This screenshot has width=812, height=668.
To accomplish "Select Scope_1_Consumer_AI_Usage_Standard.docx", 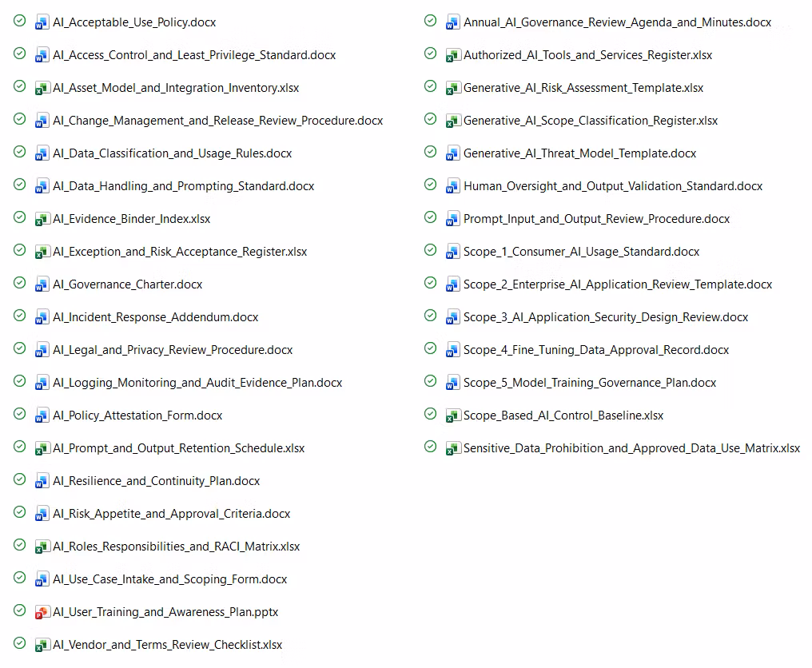I will (x=582, y=252).
